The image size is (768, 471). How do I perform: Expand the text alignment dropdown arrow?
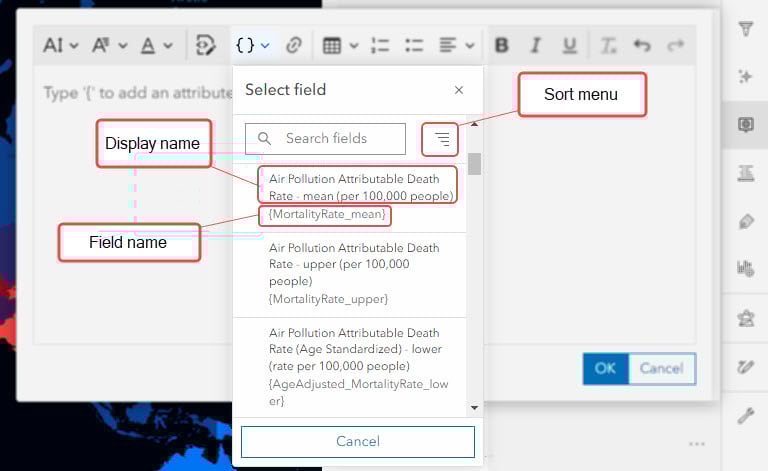[x=470, y=46]
